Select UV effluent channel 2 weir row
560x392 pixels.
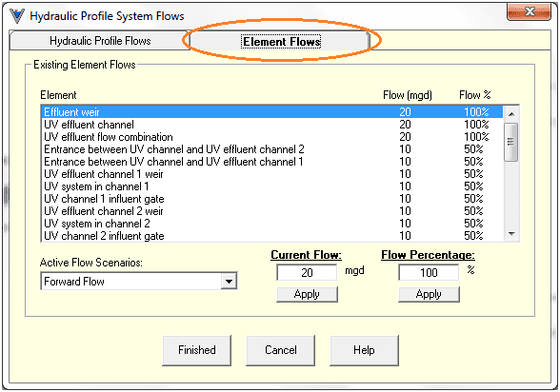point(272,211)
